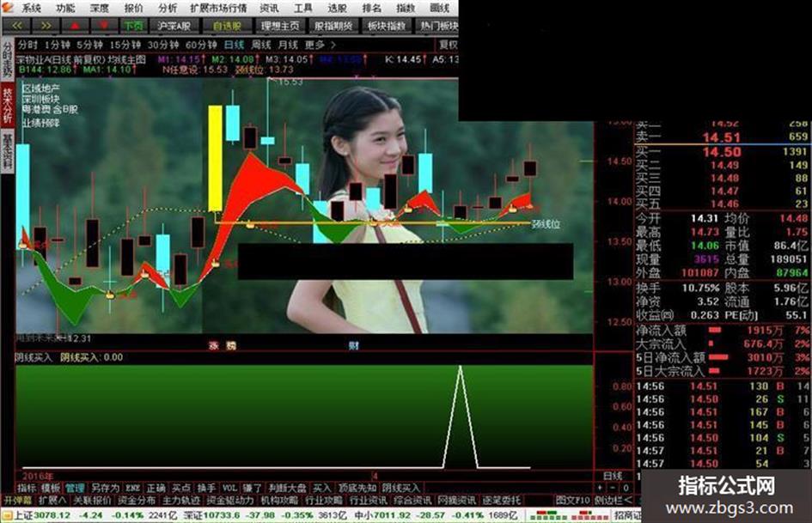This screenshot has height=523, width=812.
Task: Switch chart to 15分钟 period
Action: click(x=125, y=45)
